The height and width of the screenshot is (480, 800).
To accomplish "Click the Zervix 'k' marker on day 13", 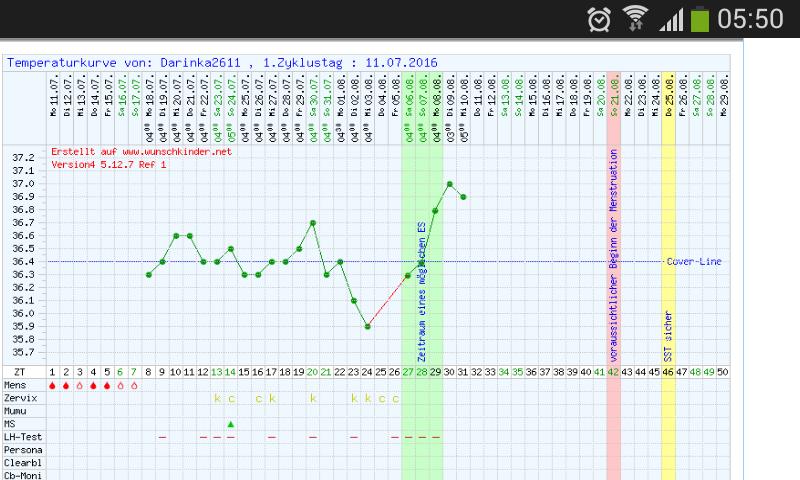I will tap(217, 398).
